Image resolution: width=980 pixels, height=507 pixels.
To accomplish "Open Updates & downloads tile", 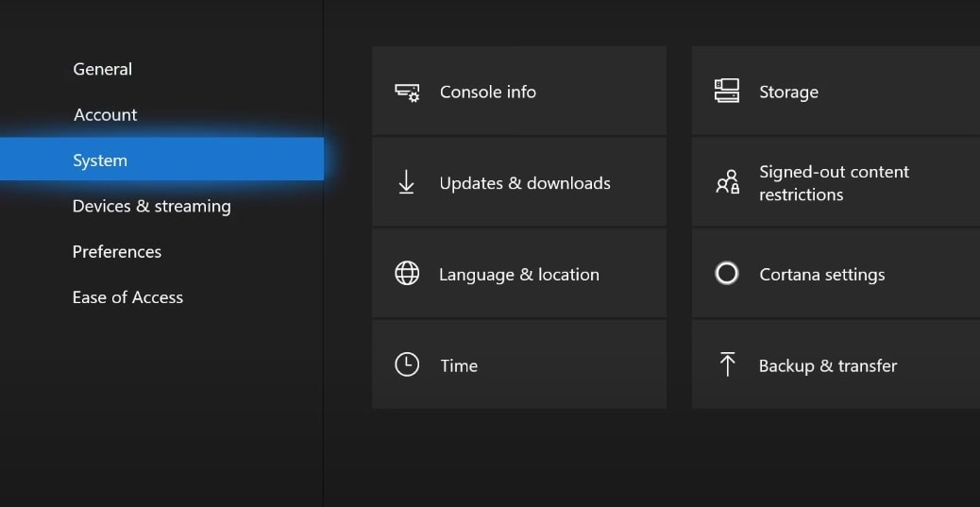I will coord(519,182).
